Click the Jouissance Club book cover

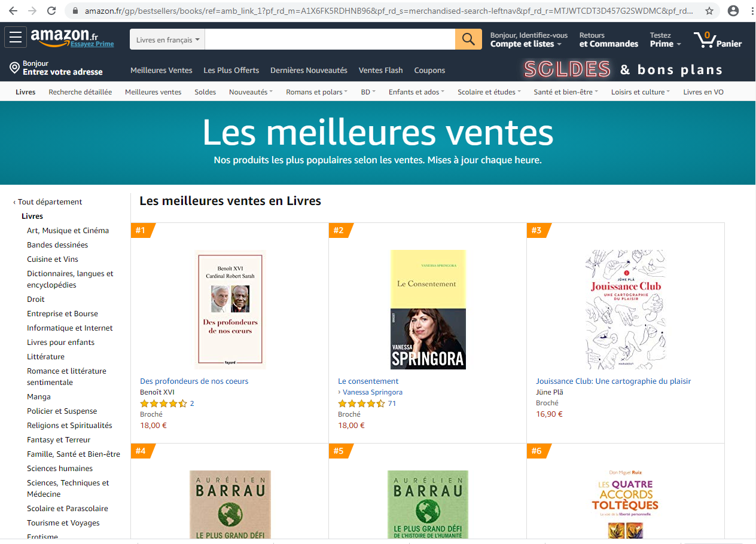click(x=625, y=310)
